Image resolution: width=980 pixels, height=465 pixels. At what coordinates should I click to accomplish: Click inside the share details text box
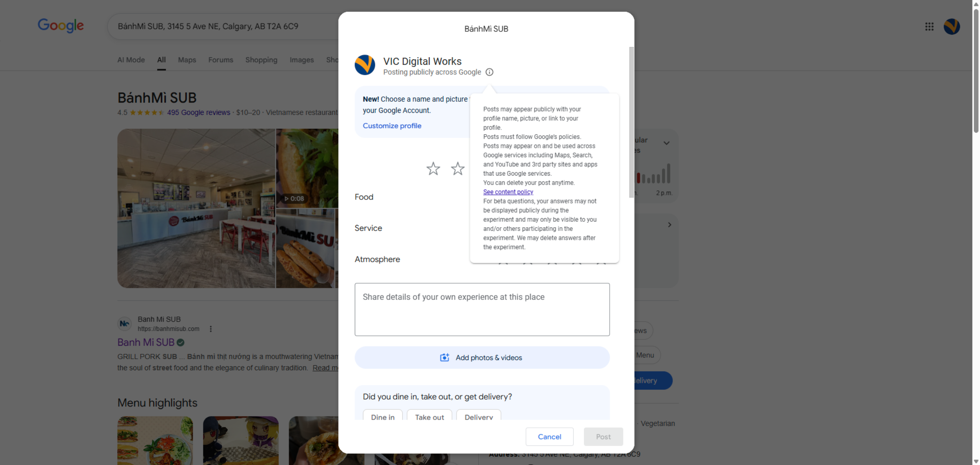[482, 309]
